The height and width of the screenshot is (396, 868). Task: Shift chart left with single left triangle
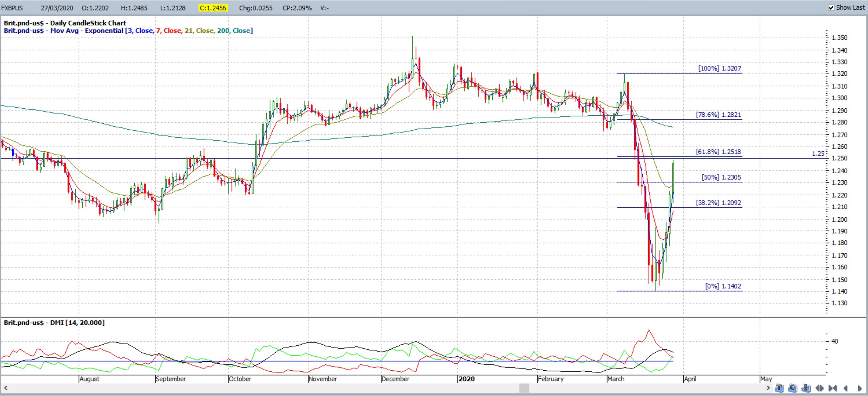[x=846, y=388]
